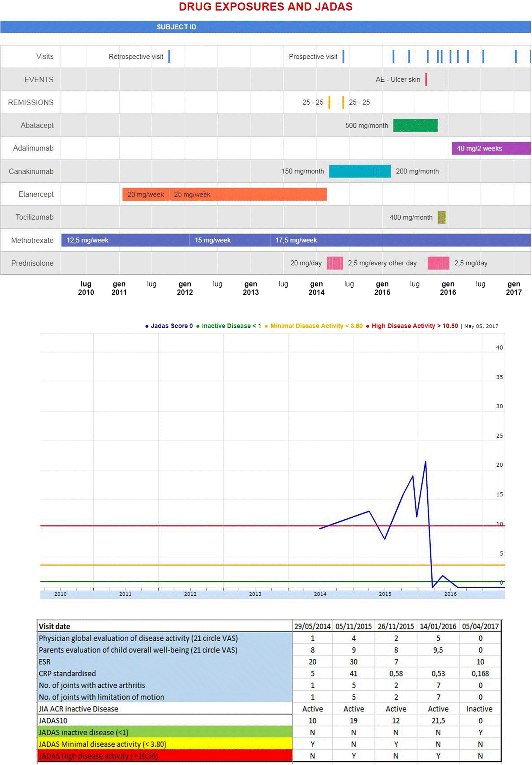
Task: Click the green JADAS inactive disease (<1) row
Action: pyautogui.click(x=165, y=732)
